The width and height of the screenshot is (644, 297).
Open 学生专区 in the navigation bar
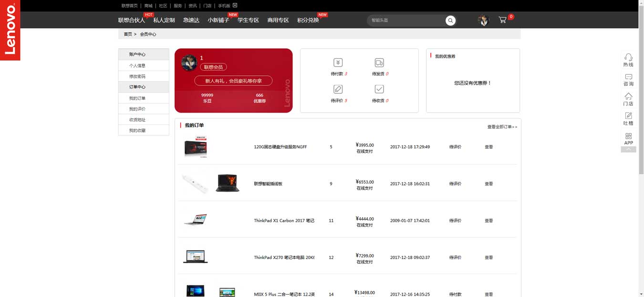click(x=249, y=20)
